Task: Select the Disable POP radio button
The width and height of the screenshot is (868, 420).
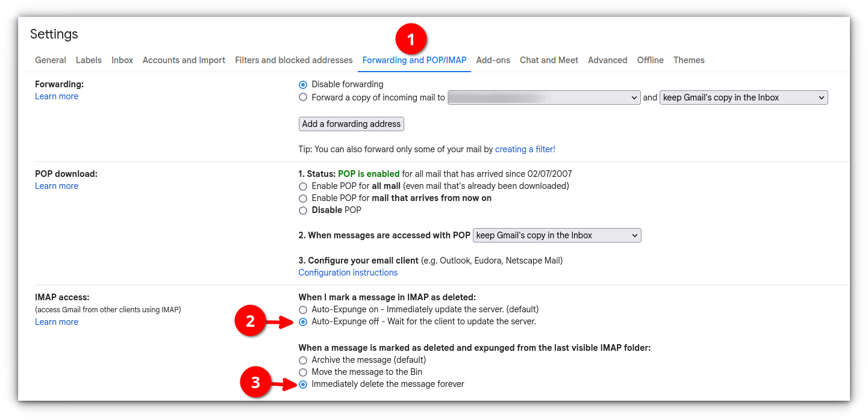Action: [303, 211]
